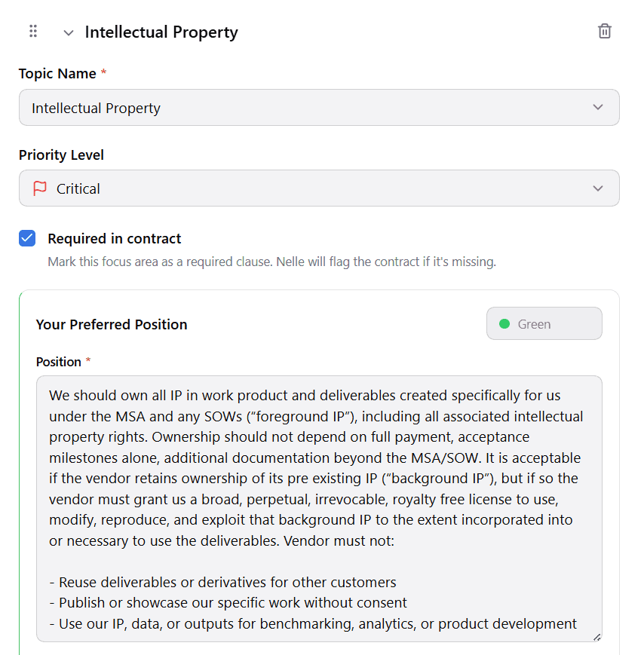Image resolution: width=644 pixels, height=655 pixels.
Task: Delete the Intellectual Property topic via trash icon
Action: click(x=604, y=32)
